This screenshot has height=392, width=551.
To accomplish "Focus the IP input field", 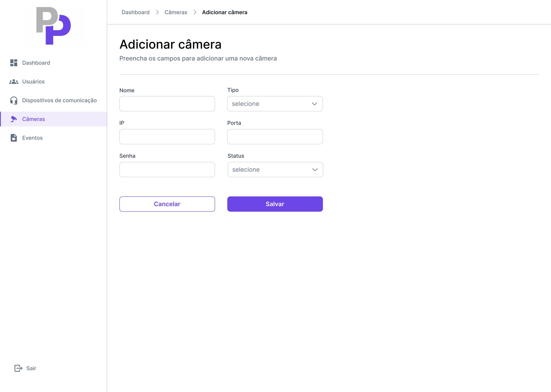I will click(167, 137).
